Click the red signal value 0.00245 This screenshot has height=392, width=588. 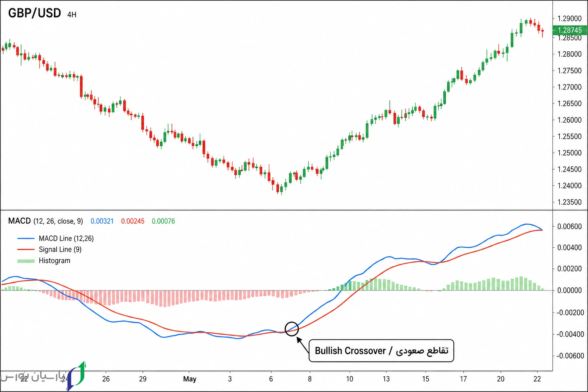pos(133,221)
